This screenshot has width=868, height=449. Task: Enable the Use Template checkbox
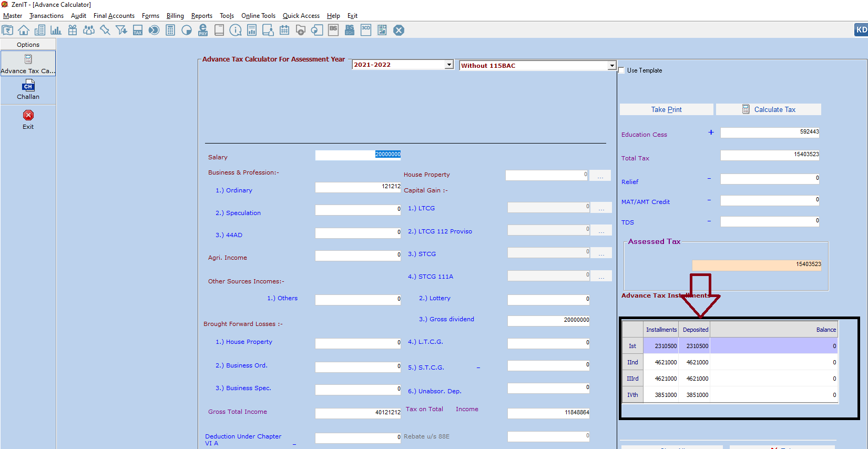click(621, 70)
